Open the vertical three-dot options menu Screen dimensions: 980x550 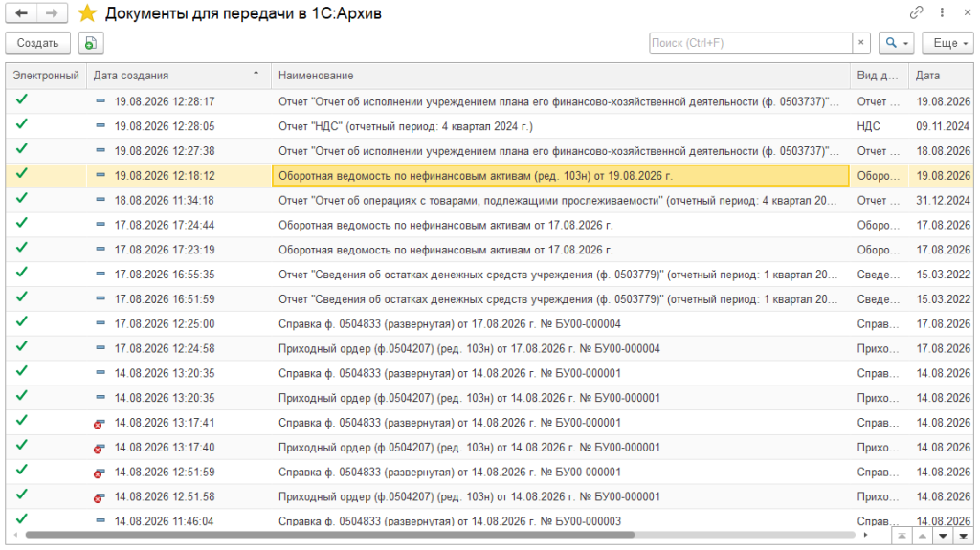[942, 12]
